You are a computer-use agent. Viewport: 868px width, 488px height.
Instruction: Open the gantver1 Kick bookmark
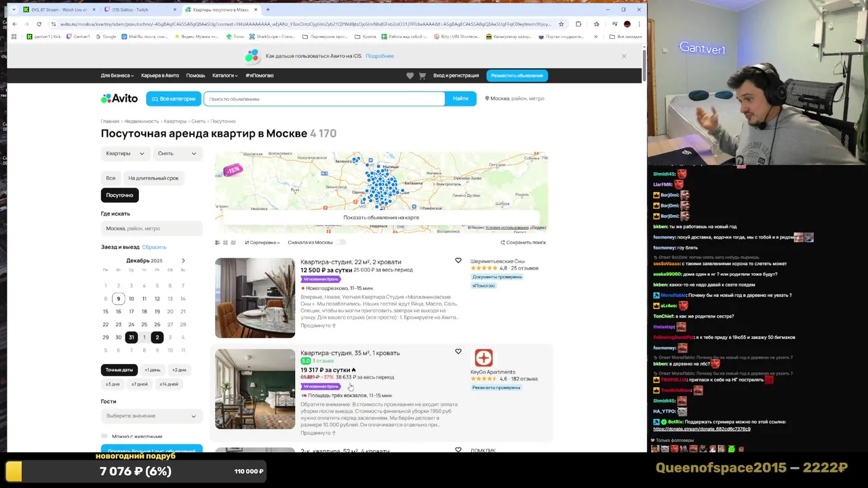tap(44, 36)
